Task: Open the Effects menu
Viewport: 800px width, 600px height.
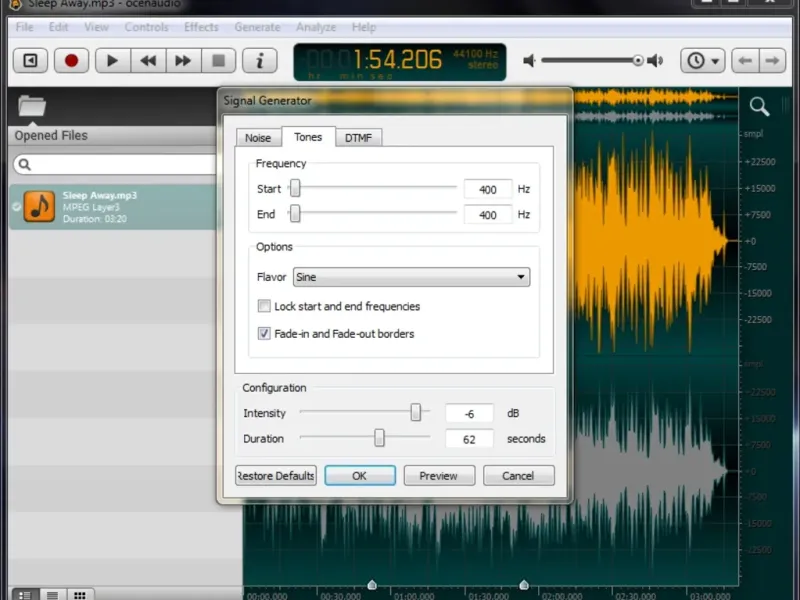Action: click(x=201, y=27)
